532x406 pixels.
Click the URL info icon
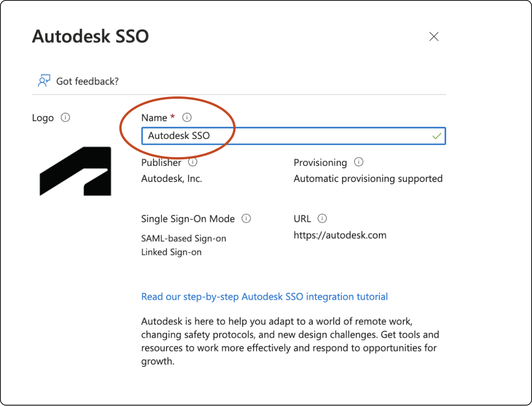click(322, 218)
